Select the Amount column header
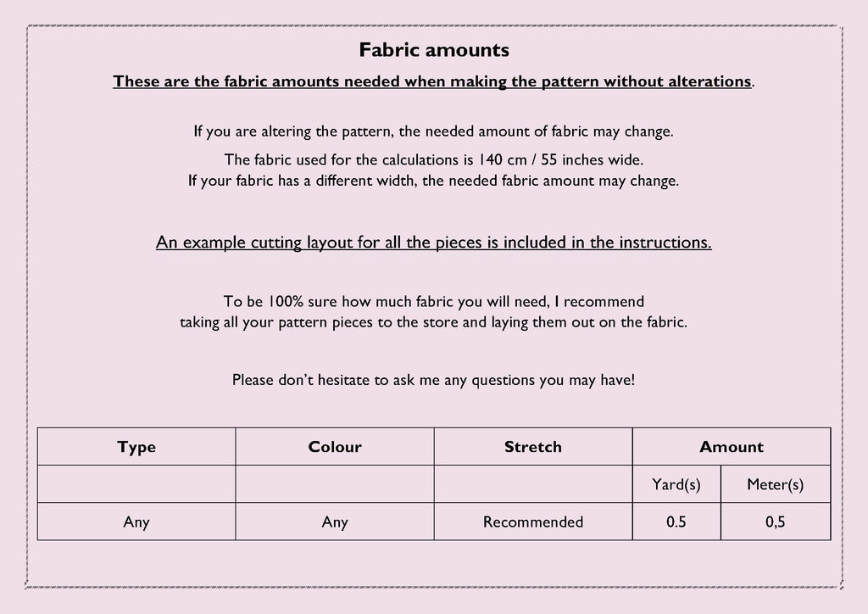The image size is (868, 614). click(x=732, y=446)
